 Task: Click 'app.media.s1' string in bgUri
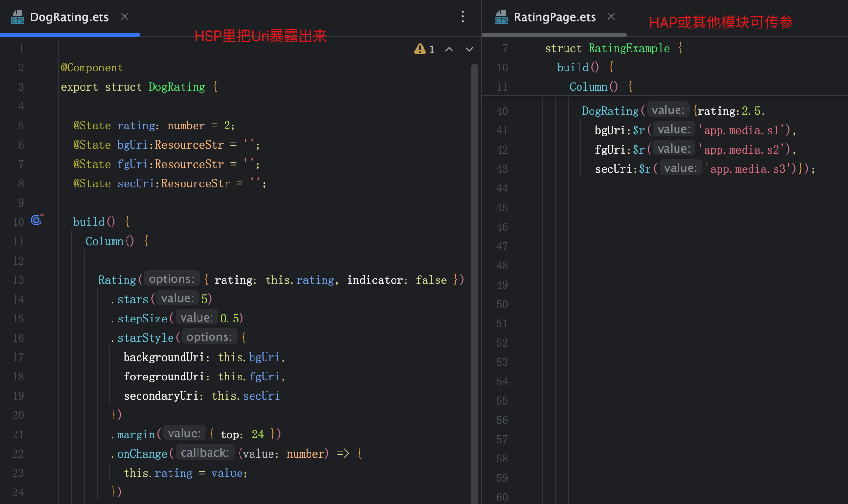click(741, 130)
